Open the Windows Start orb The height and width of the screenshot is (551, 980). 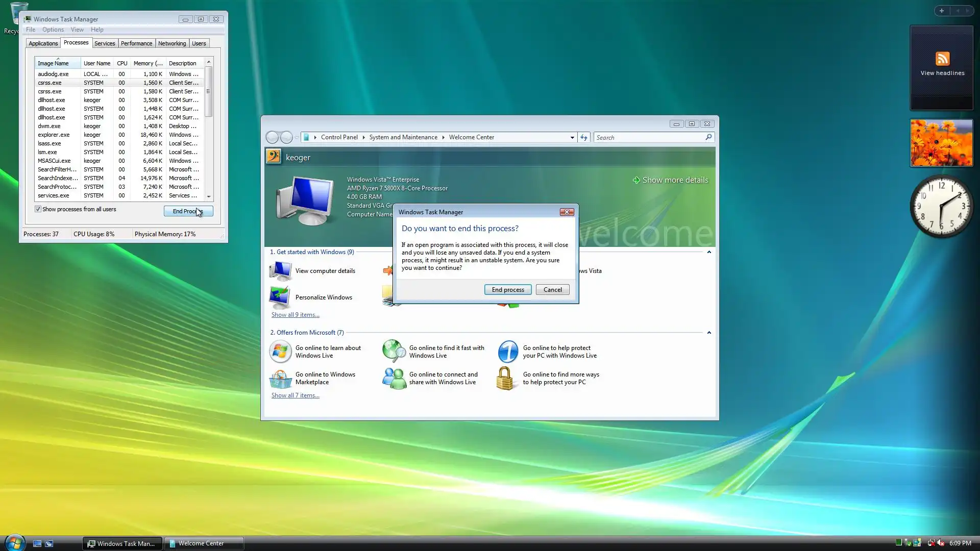pos(15,543)
